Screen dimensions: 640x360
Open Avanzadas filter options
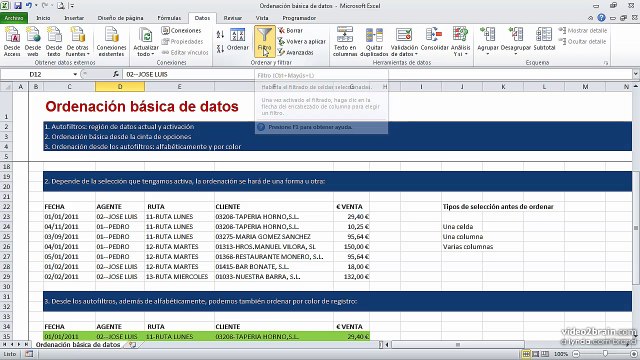coord(296,53)
